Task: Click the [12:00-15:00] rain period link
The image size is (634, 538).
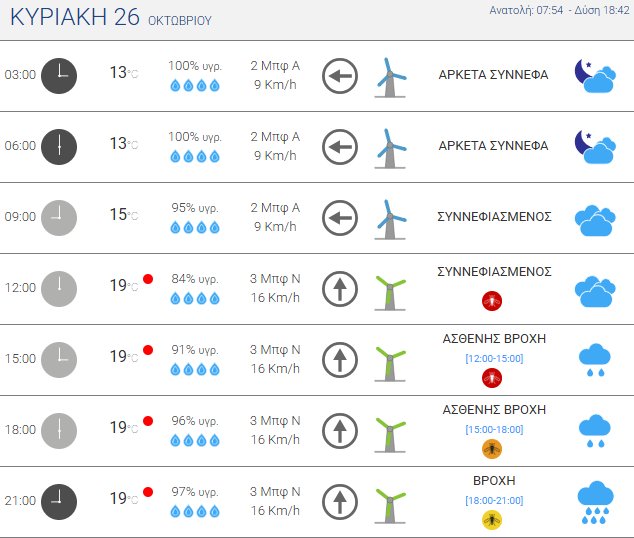Action: coord(494,358)
